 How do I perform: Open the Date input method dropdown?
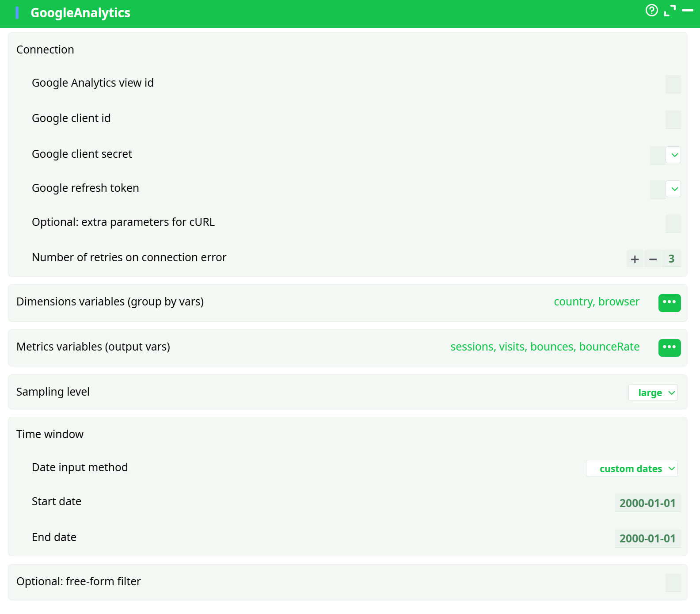pos(632,469)
